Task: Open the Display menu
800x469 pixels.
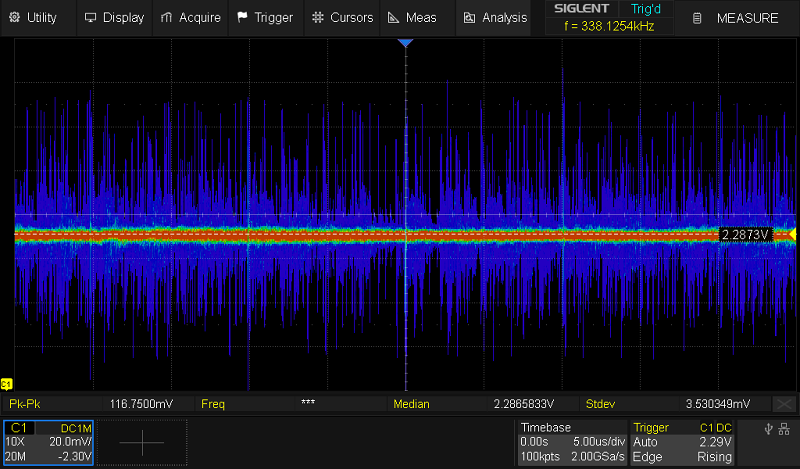Action: [x=114, y=17]
